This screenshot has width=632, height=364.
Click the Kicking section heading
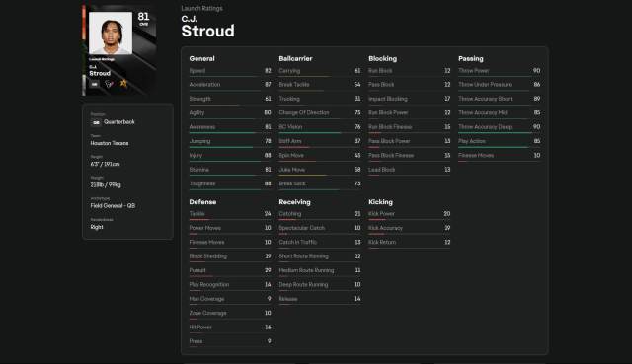(380, 202)
